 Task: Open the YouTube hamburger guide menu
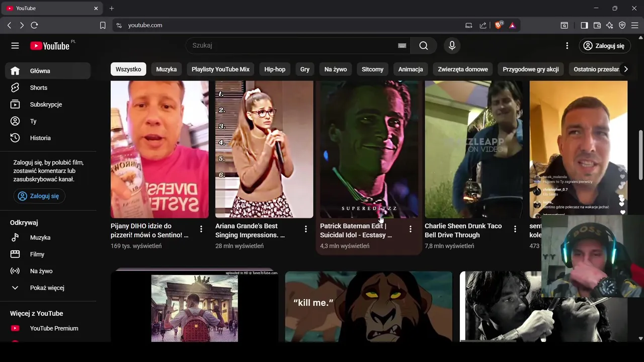pyautogui.click(x=15, y=46)
